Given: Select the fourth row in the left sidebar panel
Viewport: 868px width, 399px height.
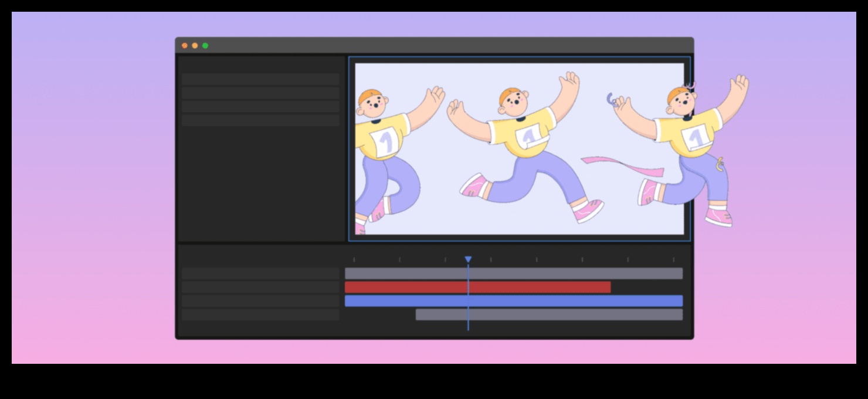Looking at the screenshot, I should click(x=260, y=120).
